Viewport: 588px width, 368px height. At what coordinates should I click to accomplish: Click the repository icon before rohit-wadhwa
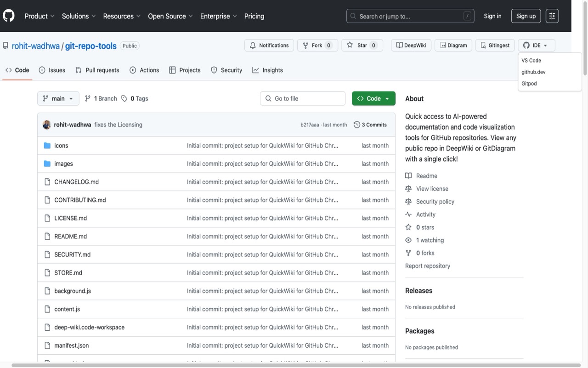point(6,46)
